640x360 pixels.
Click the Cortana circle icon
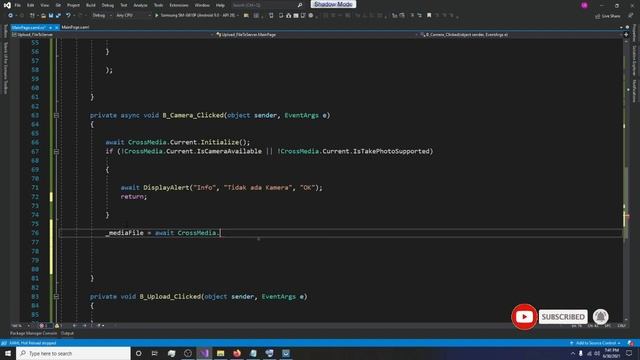click(139, 353)
